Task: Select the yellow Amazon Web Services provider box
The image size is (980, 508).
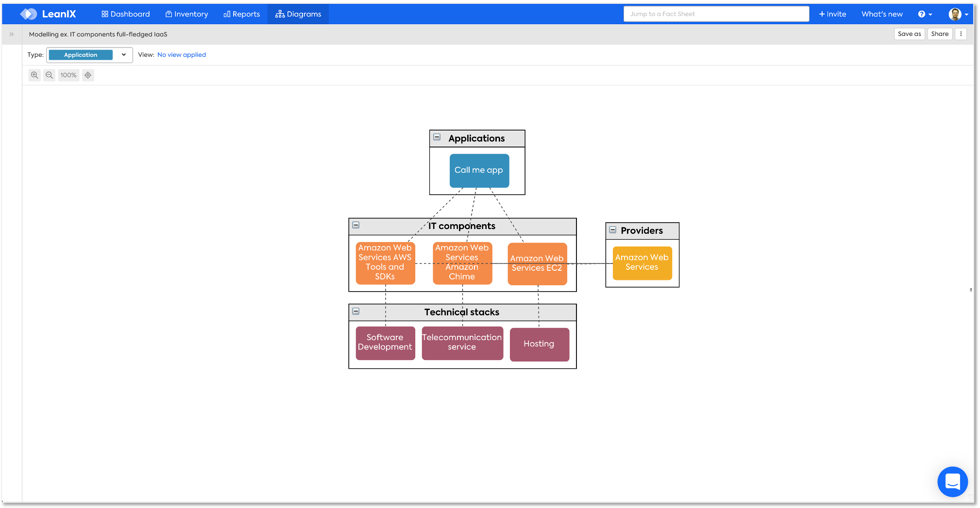Action: pos(642,263)
